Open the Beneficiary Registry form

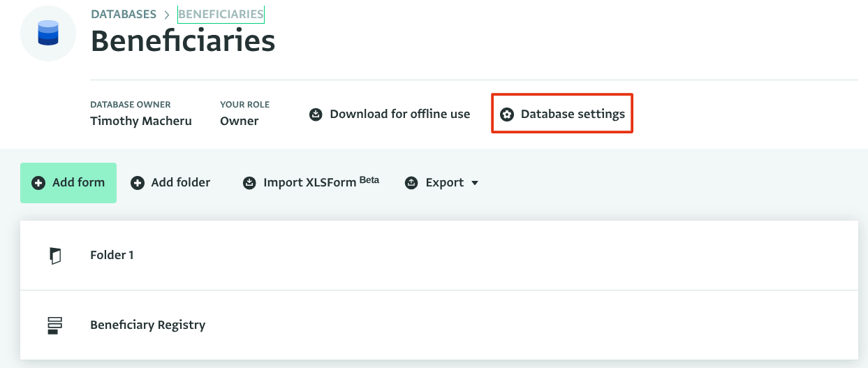coord(147,325)
